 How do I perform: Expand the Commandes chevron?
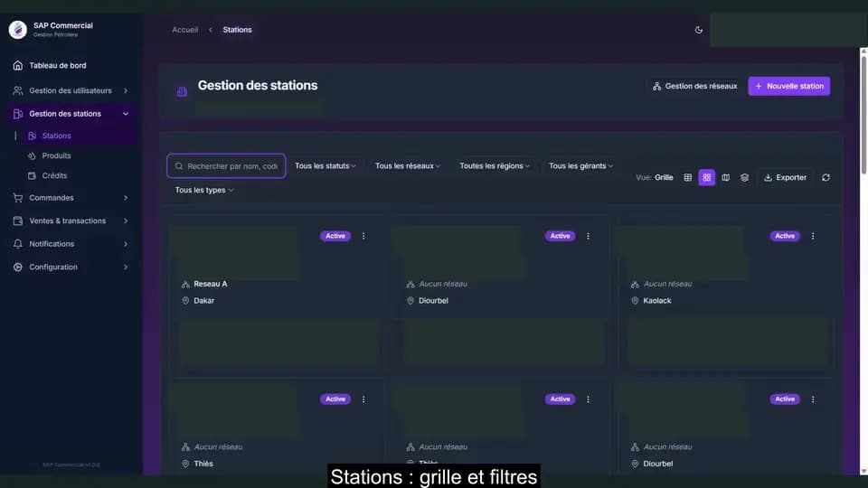126,198
